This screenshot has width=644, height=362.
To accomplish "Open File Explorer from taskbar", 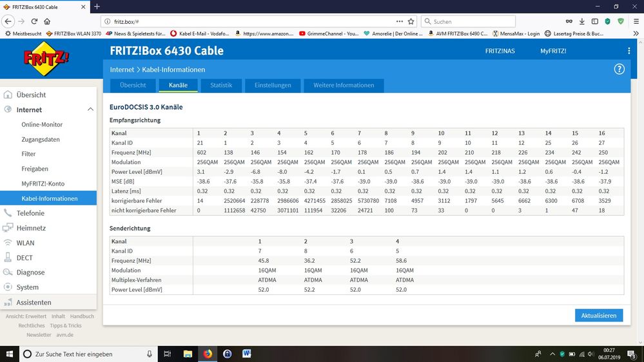I will coord(188,354).
